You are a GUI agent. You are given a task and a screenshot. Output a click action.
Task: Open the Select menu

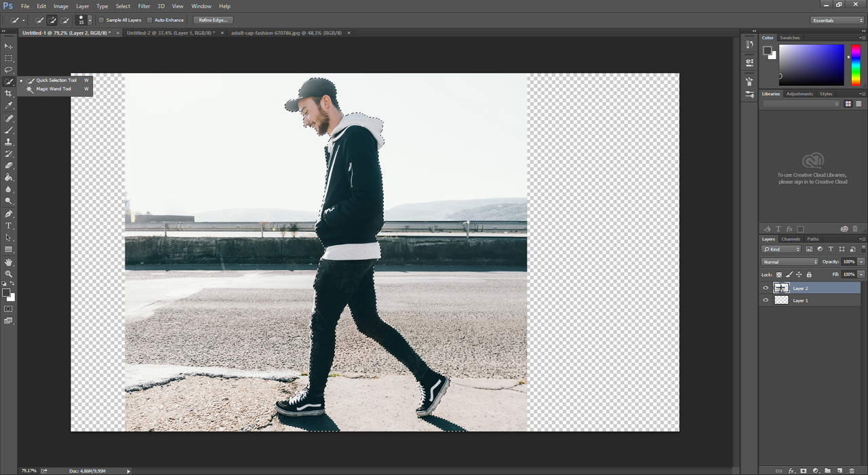click(123, 6)
